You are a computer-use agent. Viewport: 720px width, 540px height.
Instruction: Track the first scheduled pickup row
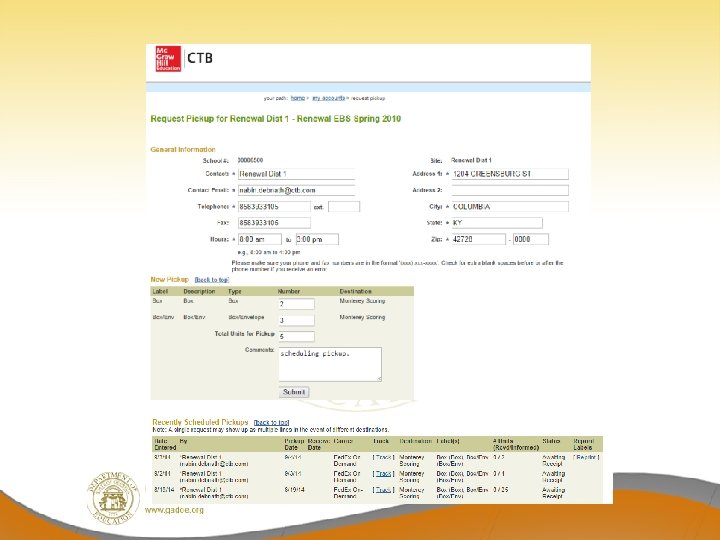[383, 457]
